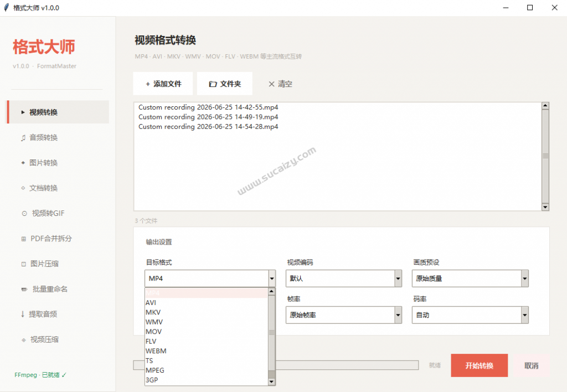Choose AVI in the format list
567x392 pixels.
point(207,303)
